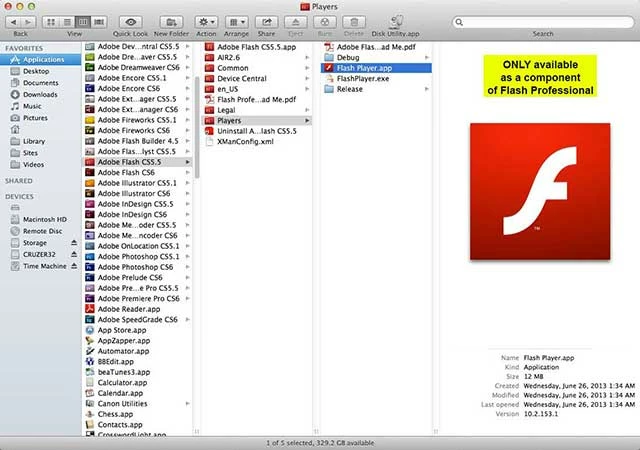The height and width of the screenshot is (450, 640).
Task: Open Pictures in the sidebar
Action: [x=35, y=118]
